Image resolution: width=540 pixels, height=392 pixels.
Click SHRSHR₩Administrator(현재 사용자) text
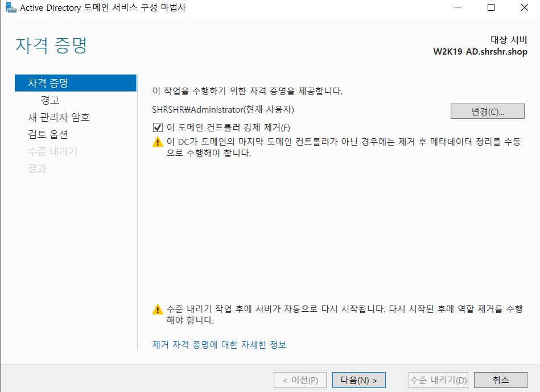(x=223, y=110)
